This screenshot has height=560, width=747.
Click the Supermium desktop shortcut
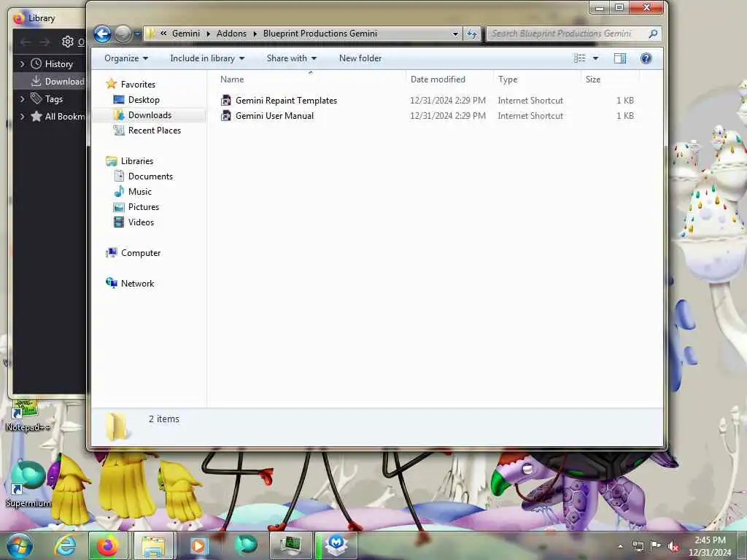28,483
